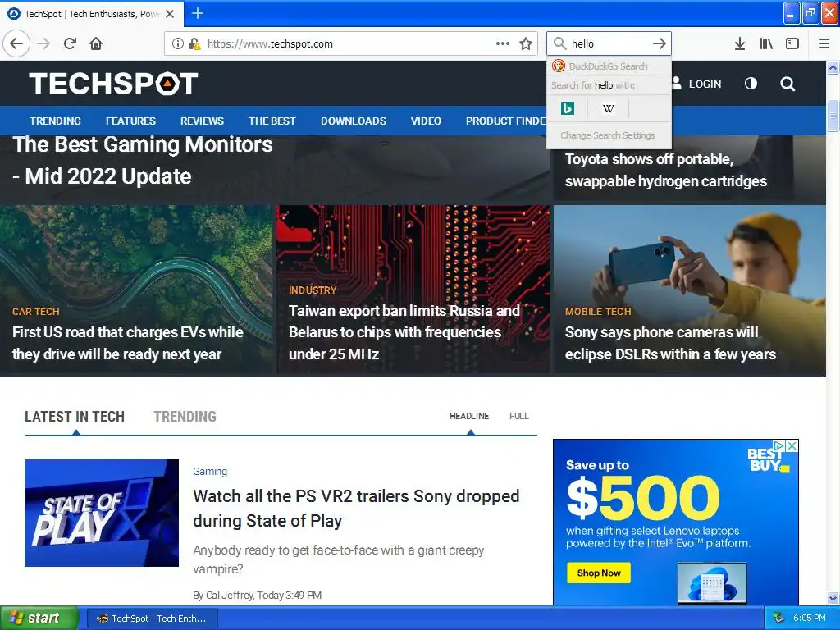Click the CAR TECH category label
This screenshot has height=630, width=840.
36,311
